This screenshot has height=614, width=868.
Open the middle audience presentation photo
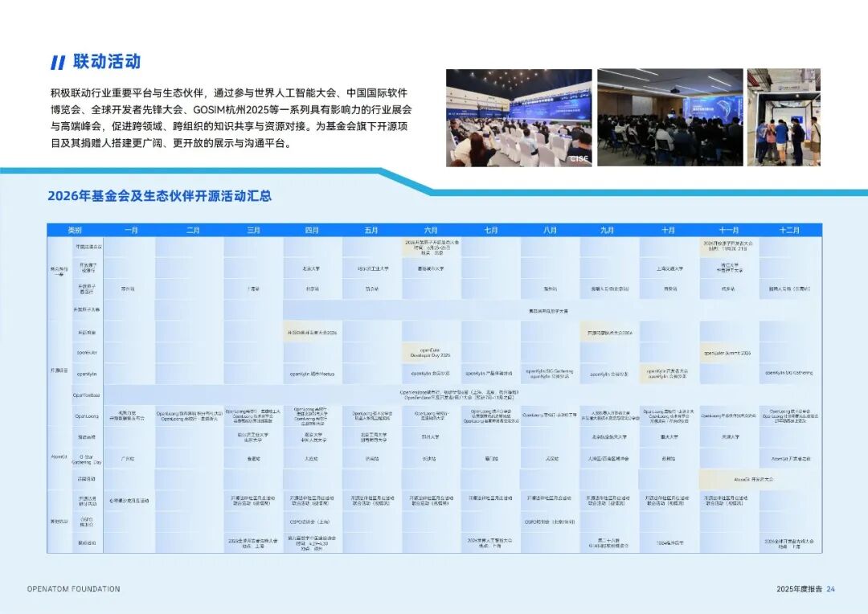coord(669,117)
